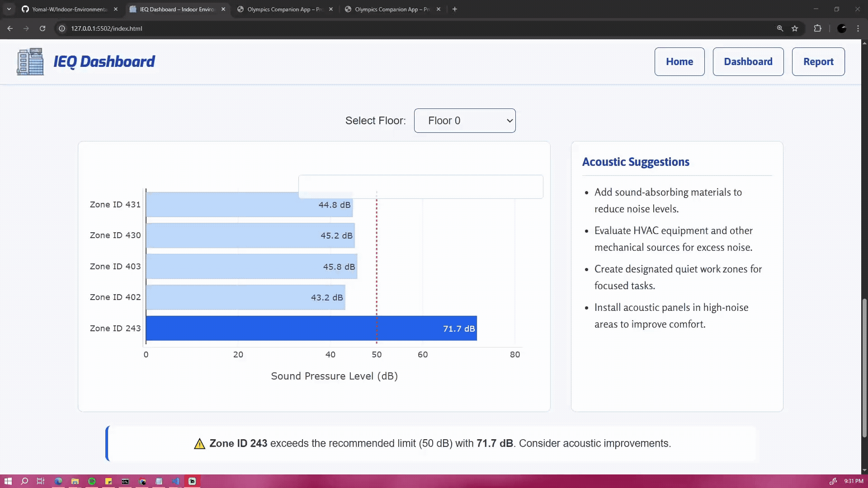
Task: Open Spotify from the taskbar
Action: tap(92, 481)
